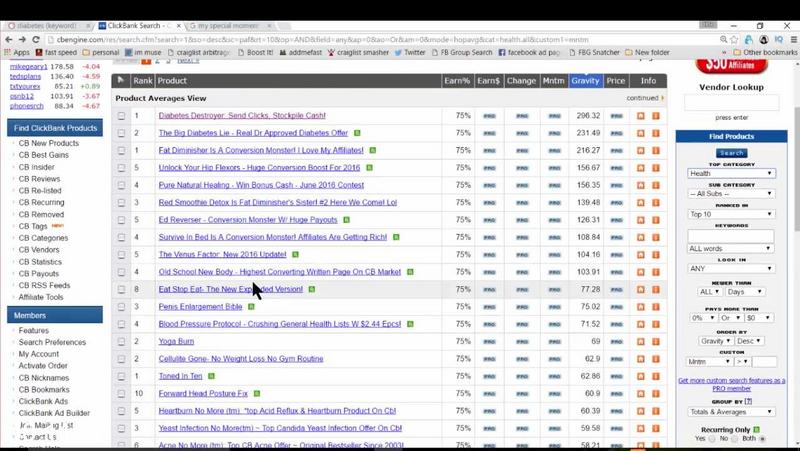The image size is (800, 451).
Task: Sort by the Change column header
Action: 521,81
